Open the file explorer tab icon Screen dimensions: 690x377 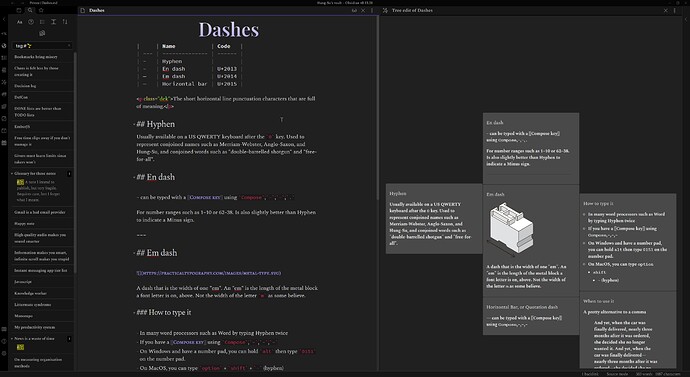(19, 10)
